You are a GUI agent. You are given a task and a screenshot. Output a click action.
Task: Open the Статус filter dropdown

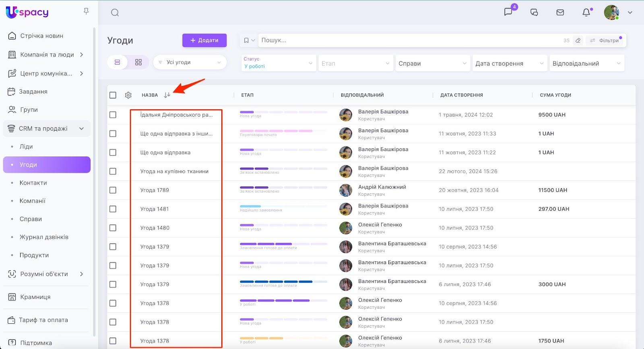pyautogui.click(x=278, y=63)
